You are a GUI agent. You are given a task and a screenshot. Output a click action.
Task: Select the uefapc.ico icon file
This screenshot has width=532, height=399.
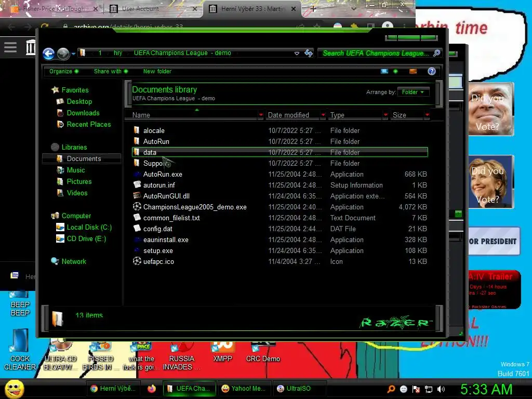[280, 261]
